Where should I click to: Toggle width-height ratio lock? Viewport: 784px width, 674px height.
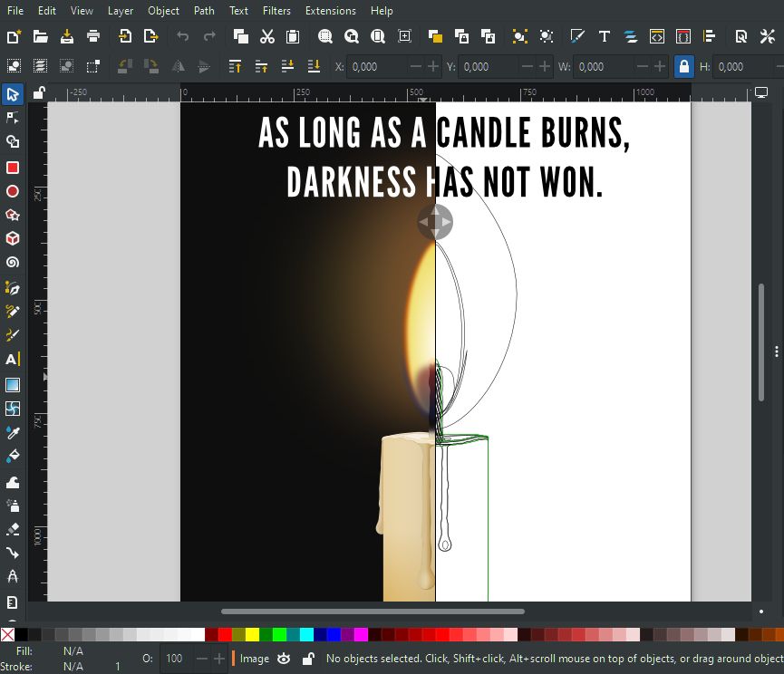pos(683,66)
